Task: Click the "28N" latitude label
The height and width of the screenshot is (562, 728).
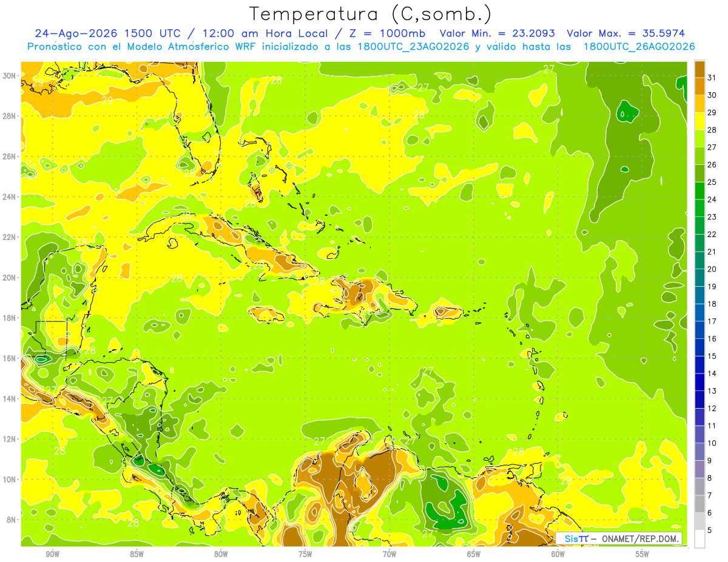Action: point(9,116)
